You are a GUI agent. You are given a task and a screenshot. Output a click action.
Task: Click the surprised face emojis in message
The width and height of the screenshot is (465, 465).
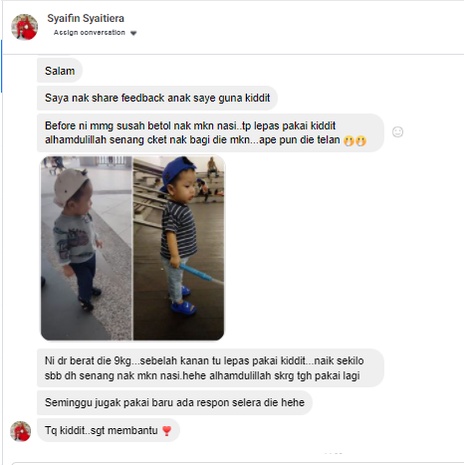[x=355, y=141]
